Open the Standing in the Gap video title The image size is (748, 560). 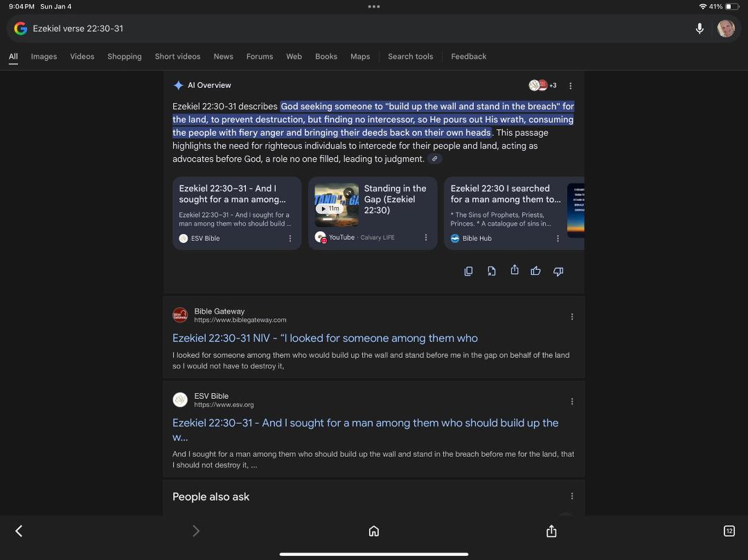(395, 199)
